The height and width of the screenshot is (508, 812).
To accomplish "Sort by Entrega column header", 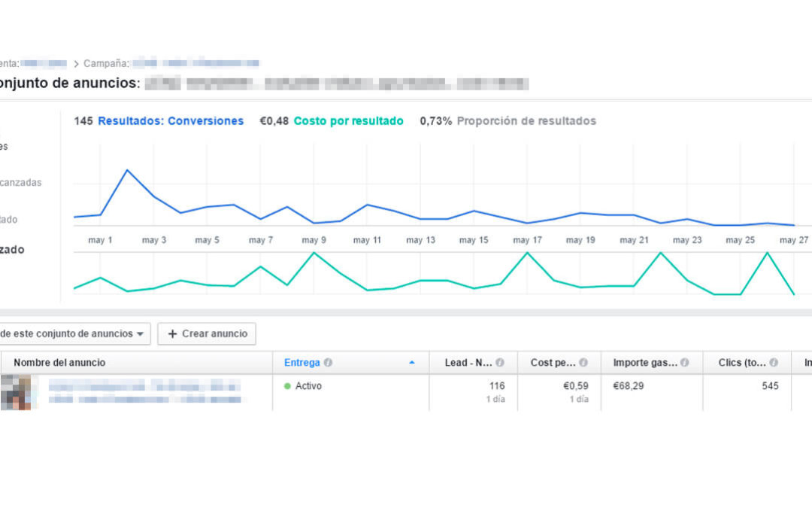I will point(301,363).
